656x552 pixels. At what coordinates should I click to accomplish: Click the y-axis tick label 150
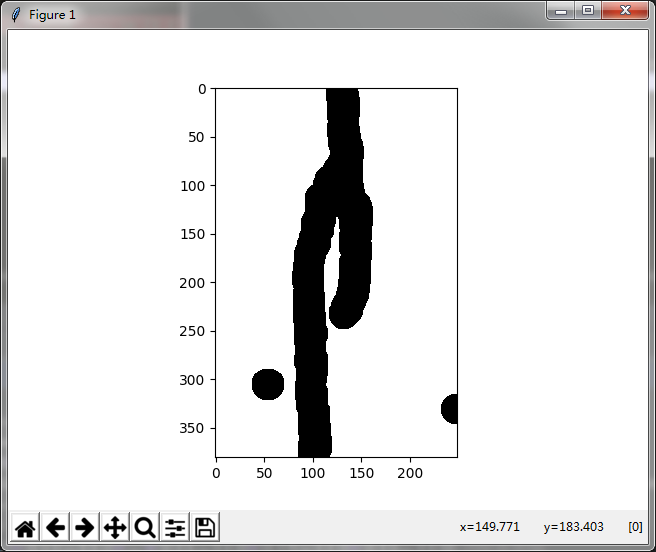pos(192,234)
